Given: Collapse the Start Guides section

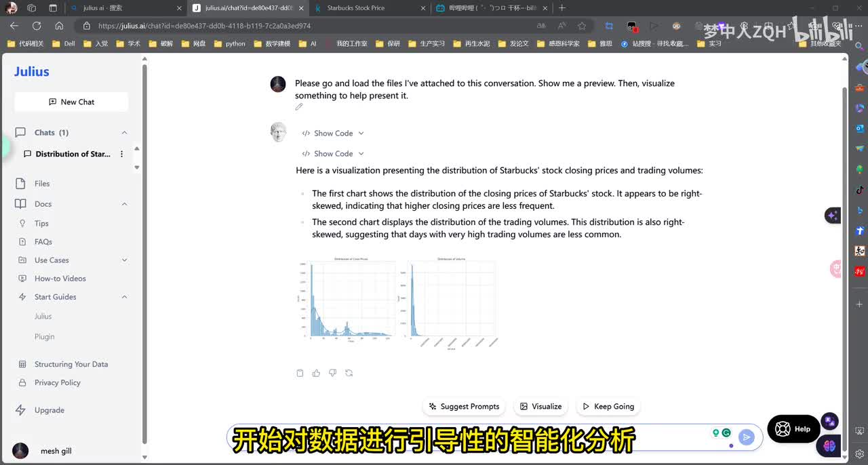Looking at the screenshot, I should point(124,297).
